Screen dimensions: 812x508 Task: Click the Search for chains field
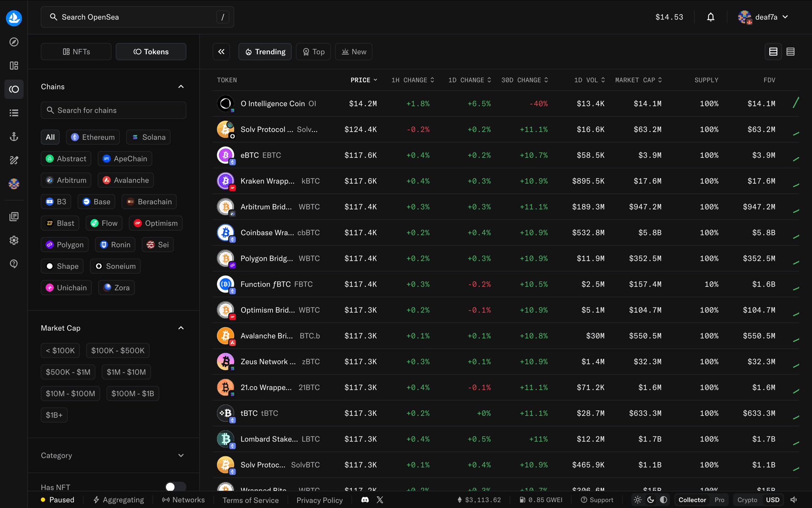(x=113, y=110)
